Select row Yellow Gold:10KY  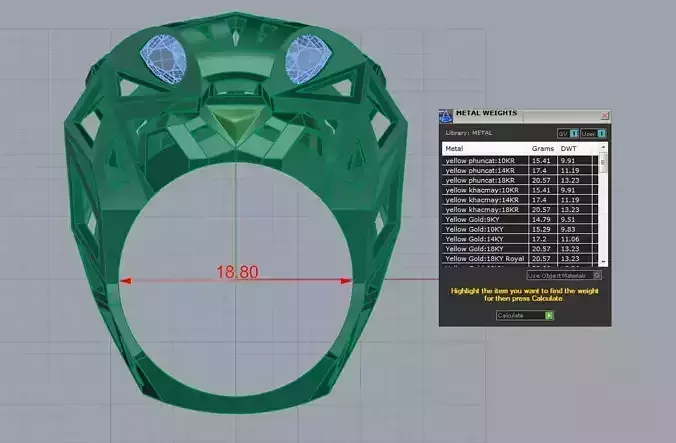[x=520, y=229]
